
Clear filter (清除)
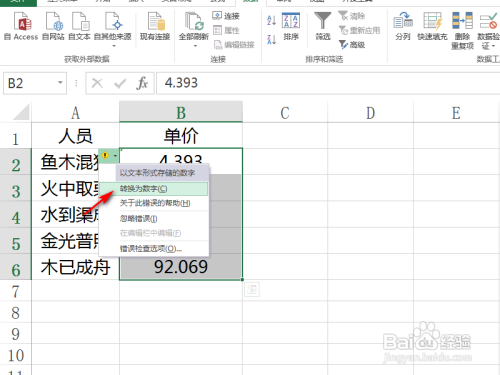click(352, 16)
